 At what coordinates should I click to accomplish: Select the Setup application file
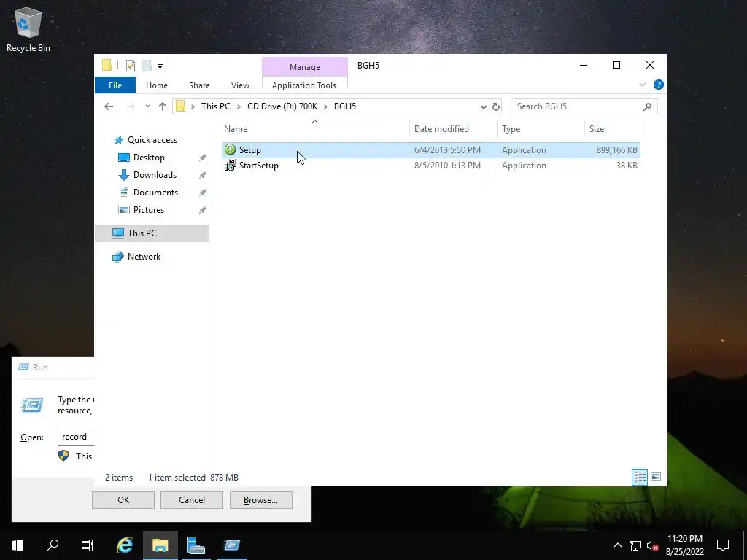click(x=430, y=150)
